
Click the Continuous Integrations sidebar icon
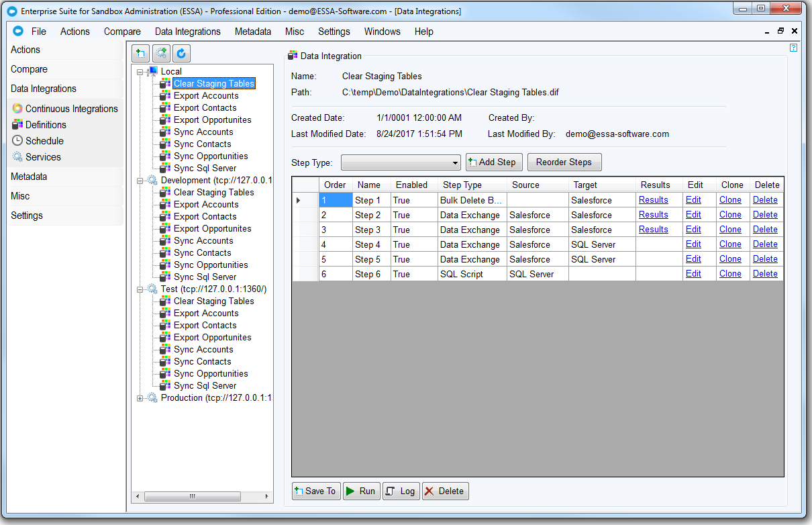point(17,109)
